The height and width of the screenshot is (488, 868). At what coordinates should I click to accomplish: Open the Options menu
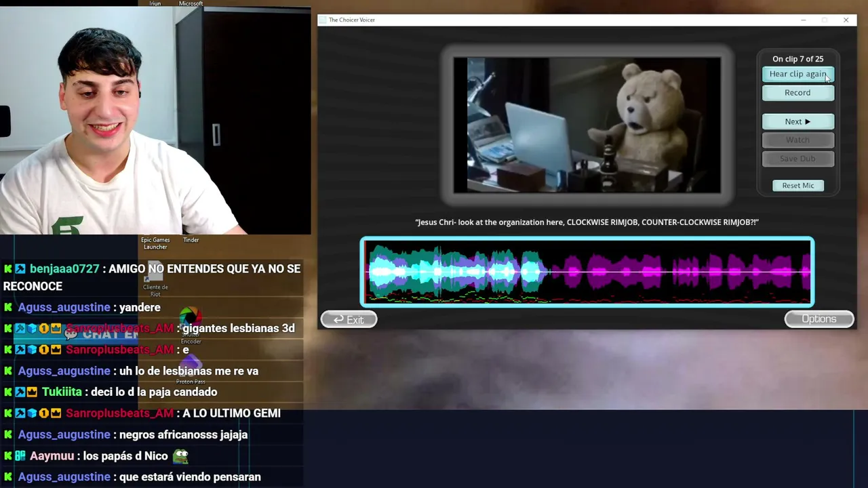(819, 319)
